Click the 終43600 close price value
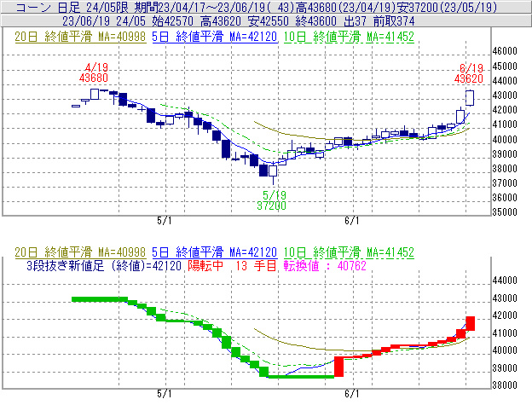This screenshot has width=532, height=405. pyautogui.click(x=316, y=21)
